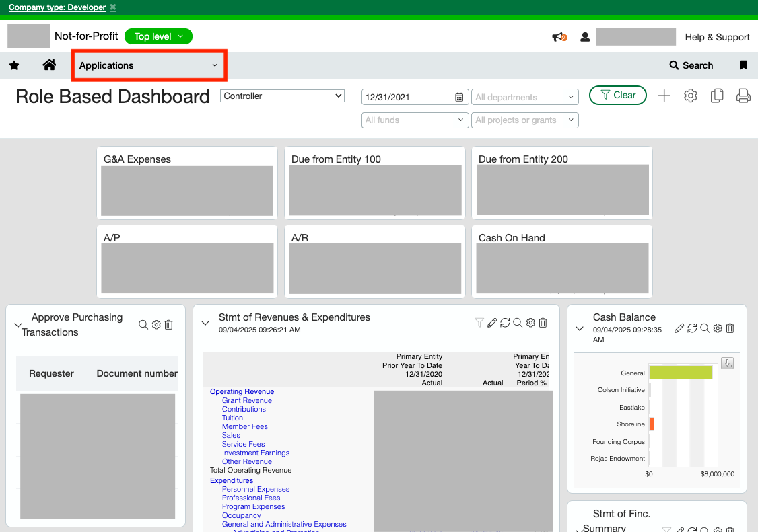Image resolution: width=758 pixels, height=532 pixels.
Task: Open the All departments dropdown
Action: coord(524,97)
